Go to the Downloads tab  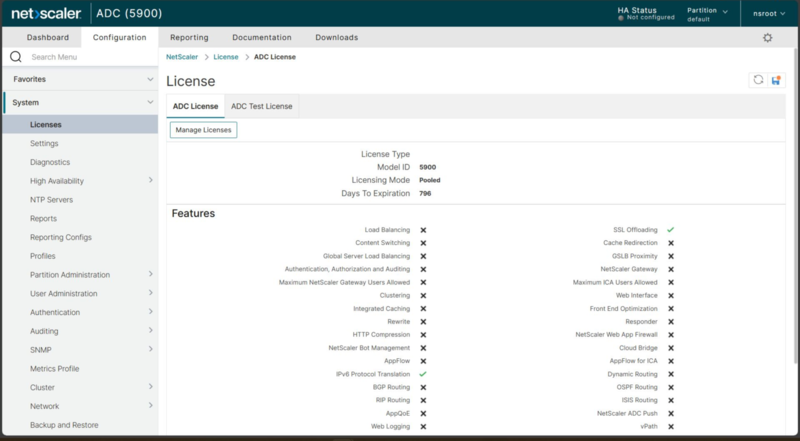click(x=337, y=37)
